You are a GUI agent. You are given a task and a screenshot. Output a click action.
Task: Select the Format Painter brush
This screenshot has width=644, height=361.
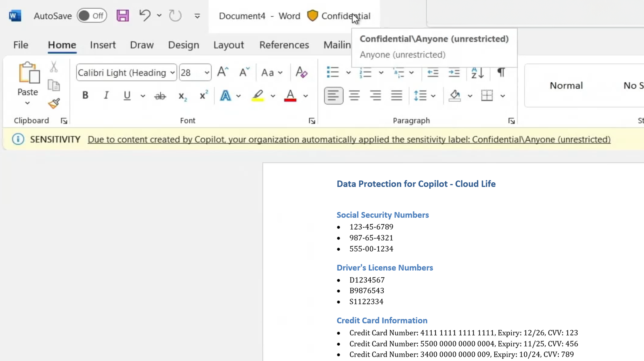point(54,103)
